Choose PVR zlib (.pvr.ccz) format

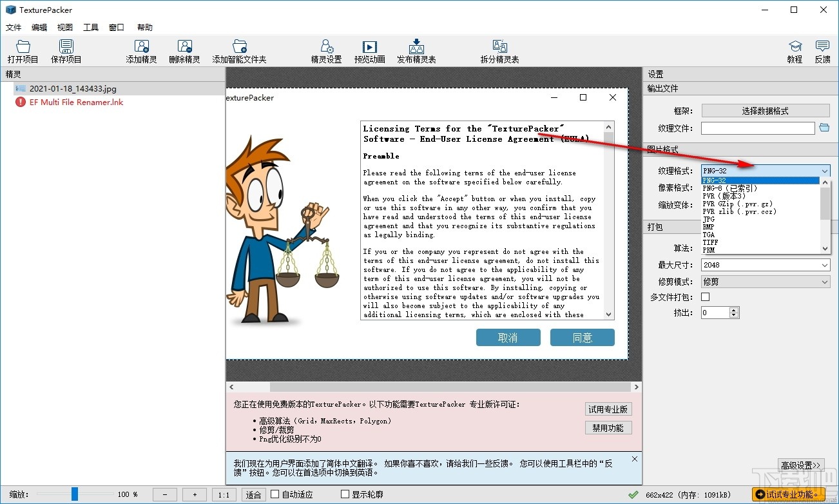coord(760,211)
